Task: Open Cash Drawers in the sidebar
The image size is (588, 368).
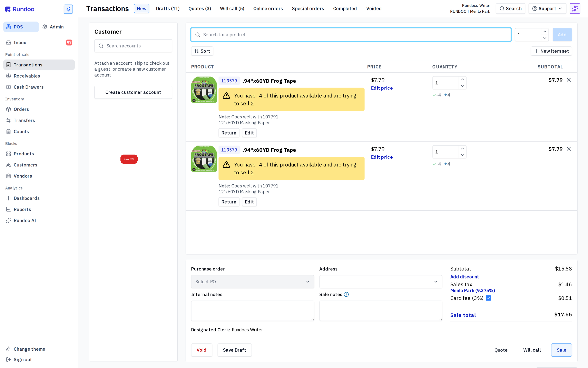Action: [x=39, y=87]
